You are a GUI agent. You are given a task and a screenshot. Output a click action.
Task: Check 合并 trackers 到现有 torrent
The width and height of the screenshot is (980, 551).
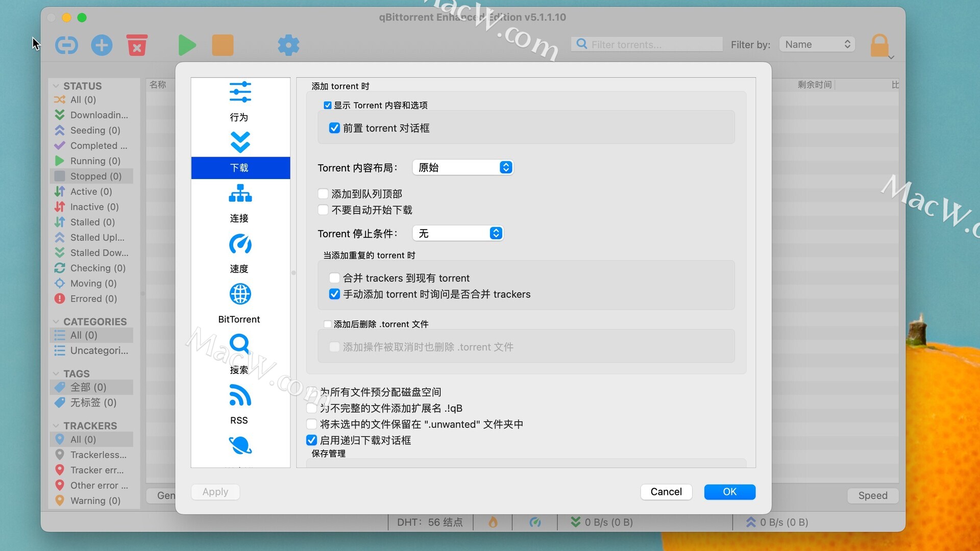pos(334,278)
